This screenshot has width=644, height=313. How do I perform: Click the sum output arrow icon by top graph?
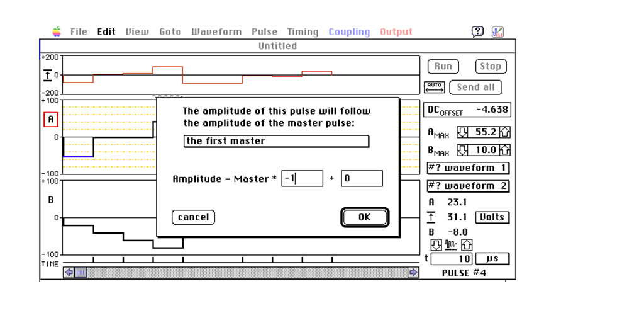click(x=48, y=76)
